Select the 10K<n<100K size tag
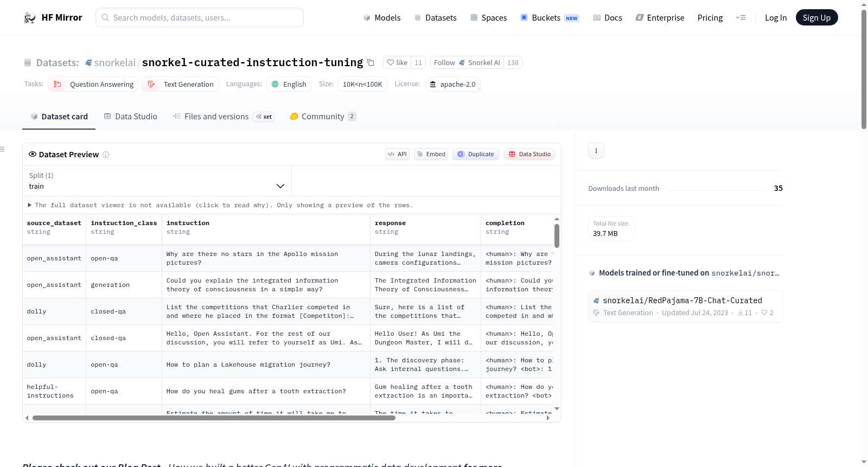 [362, 84]
